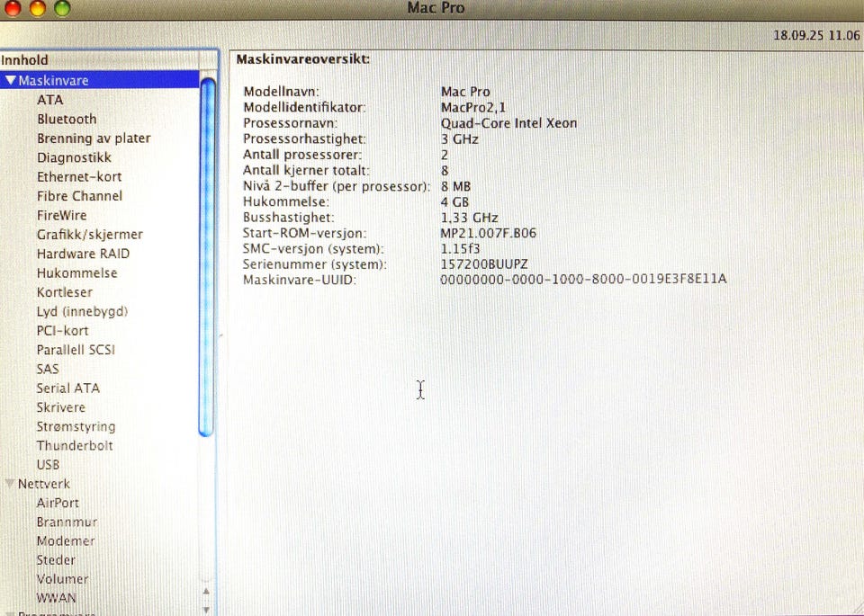Open Serial ATA details
This screenshot has width=864, height=616.
click(x=67, y=388)
